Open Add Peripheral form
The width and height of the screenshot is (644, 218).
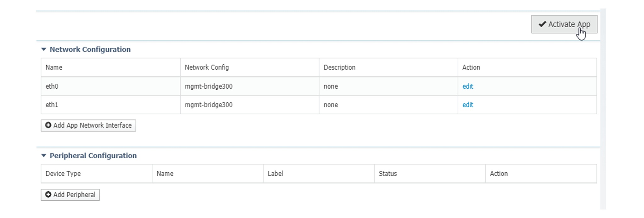click(70, 194)
